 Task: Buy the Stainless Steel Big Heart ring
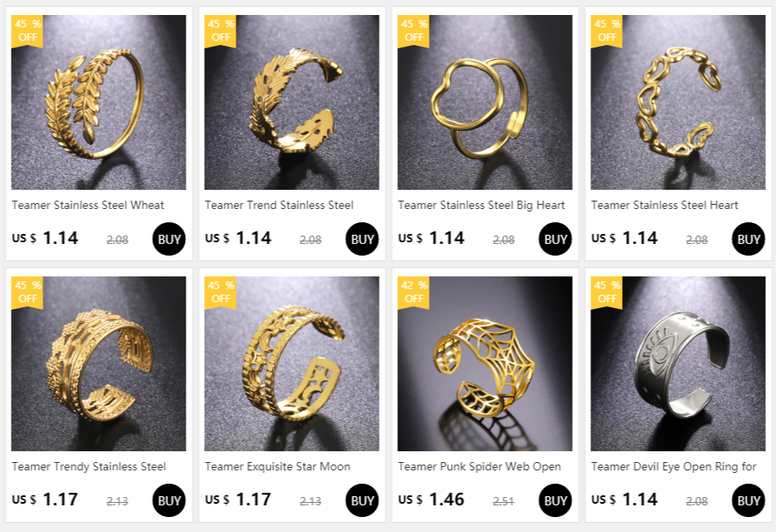555,239
